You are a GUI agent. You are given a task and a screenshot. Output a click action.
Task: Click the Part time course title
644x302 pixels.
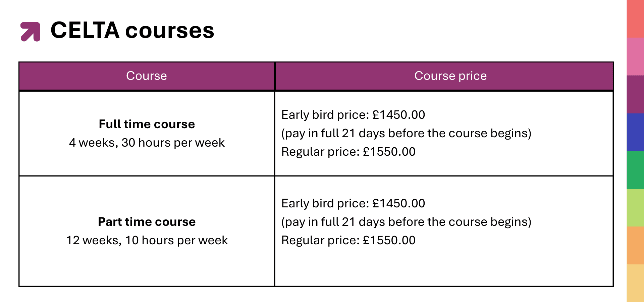(x=147, y=222)
